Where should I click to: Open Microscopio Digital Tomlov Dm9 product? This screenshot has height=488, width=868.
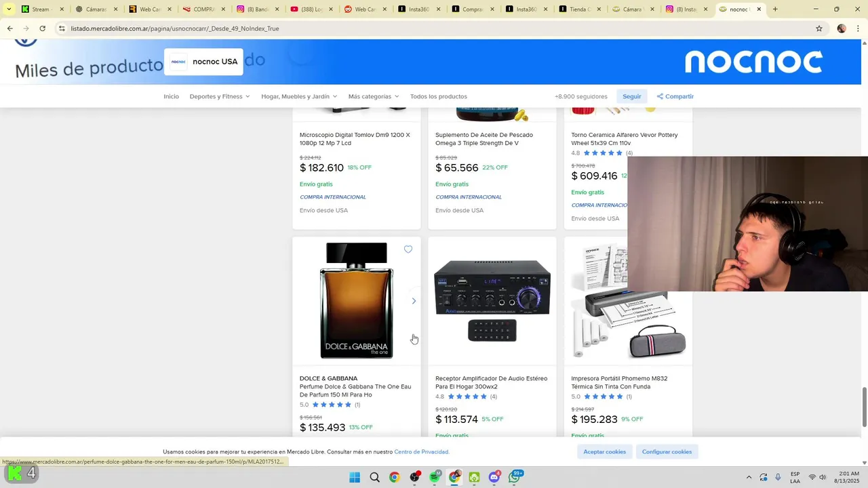tap(355, 139)
